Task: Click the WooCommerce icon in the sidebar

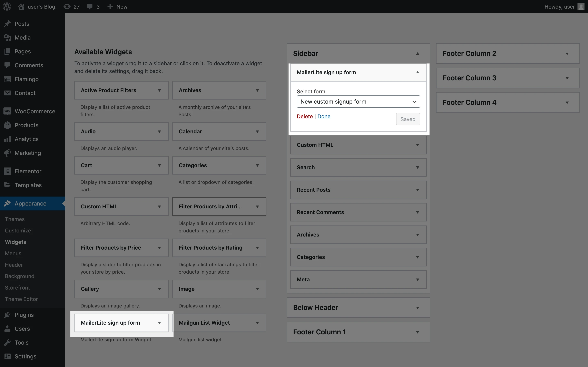Action: (7, 111)
